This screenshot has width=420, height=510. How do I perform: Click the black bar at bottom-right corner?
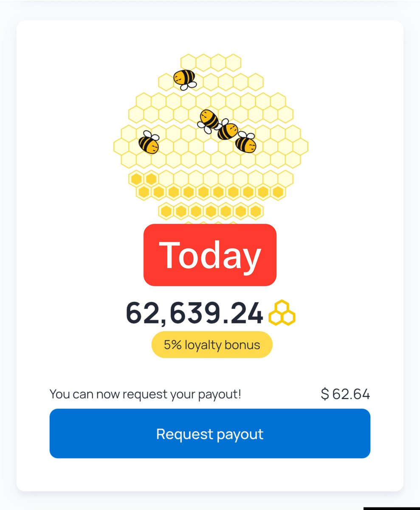[392, 508]
